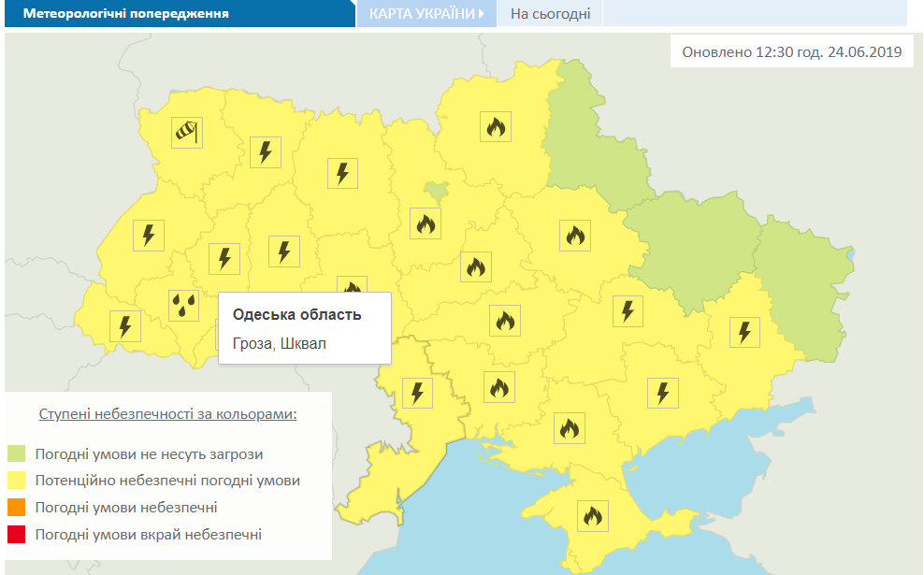Viewport: 924px width, 575px height.
Task: Click the lightning icon in Lviv region
Action: tap(149, 236)
